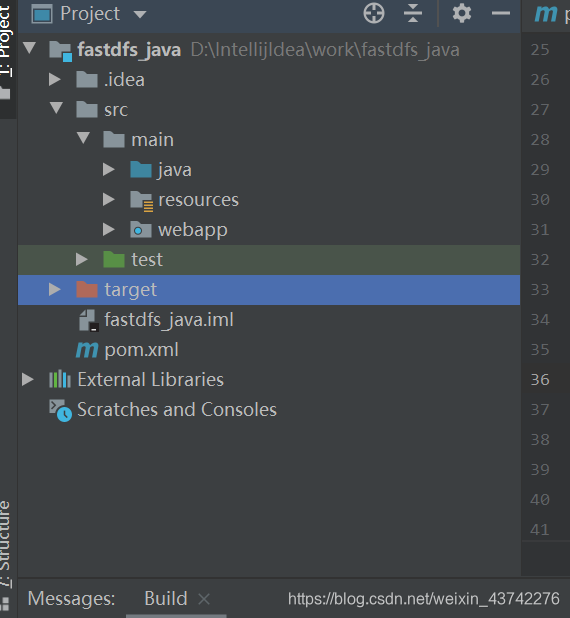Image resolution: width=570 pixels, height=618 pixels.
Task: Open pom.xml from the tree
Action: [x=142, y=350]
